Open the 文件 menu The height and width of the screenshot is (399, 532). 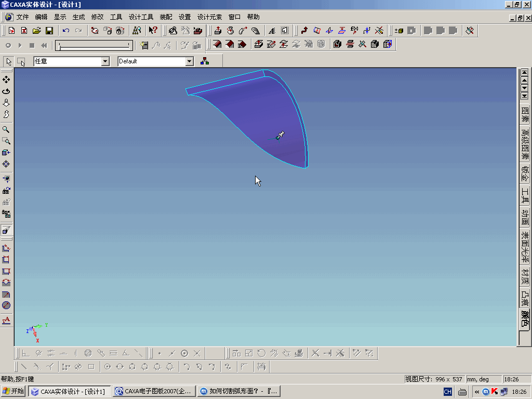(x=22, y=17)
